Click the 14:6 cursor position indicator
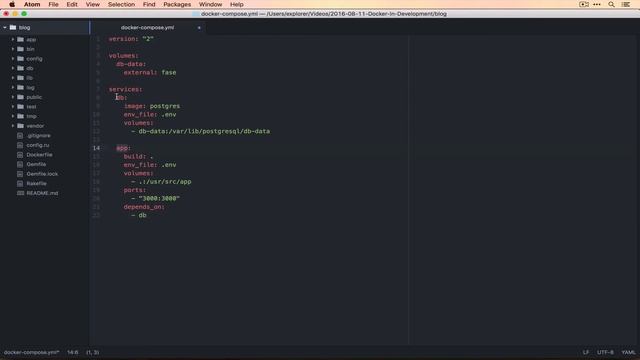 point(73,352)
